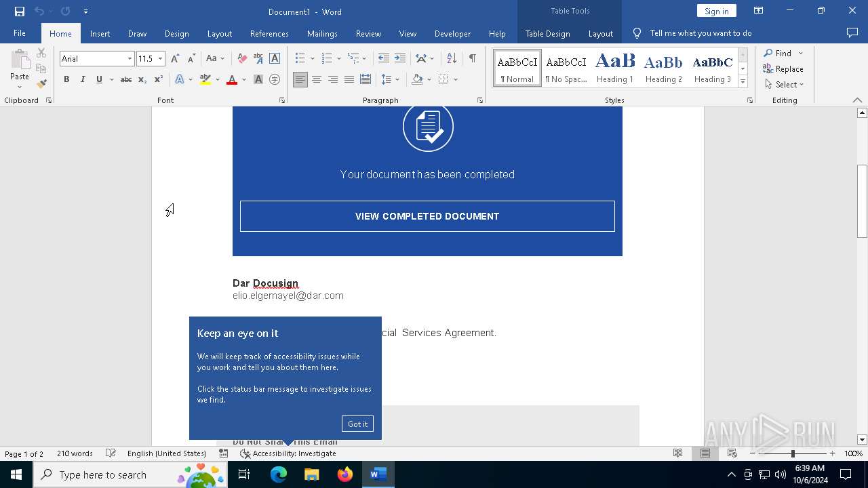Click the font color red swatch
Image resolution: width=868 pixels, height=488 pixels.
(x=231, y=80)
